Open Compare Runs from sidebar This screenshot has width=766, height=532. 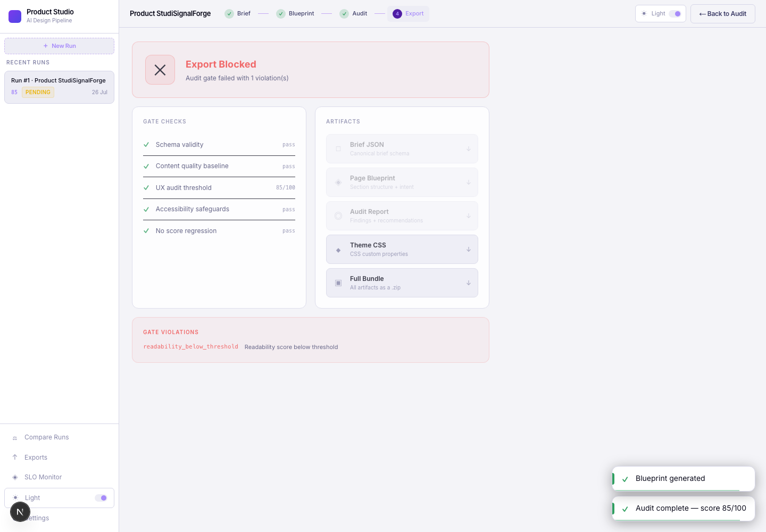59,437
